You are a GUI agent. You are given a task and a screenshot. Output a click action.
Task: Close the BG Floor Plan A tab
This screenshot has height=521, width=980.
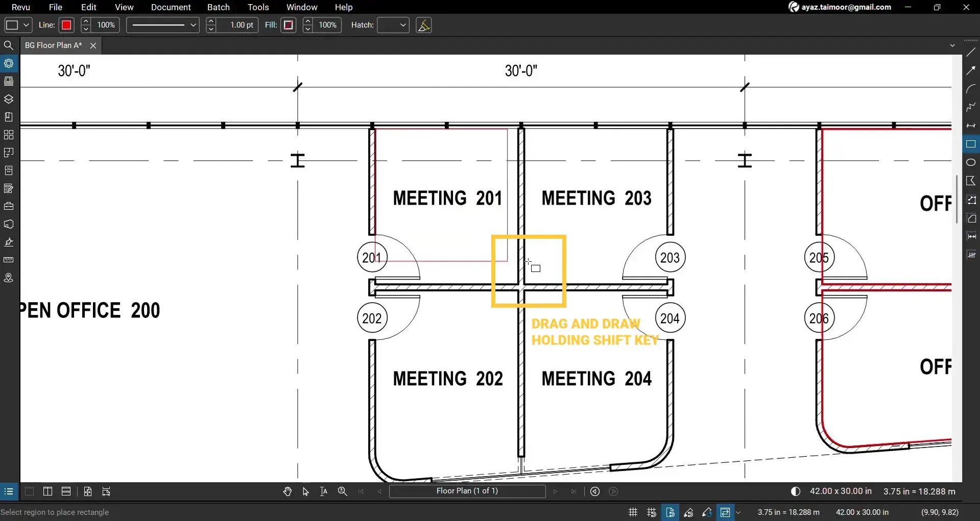tap(93, 45)
